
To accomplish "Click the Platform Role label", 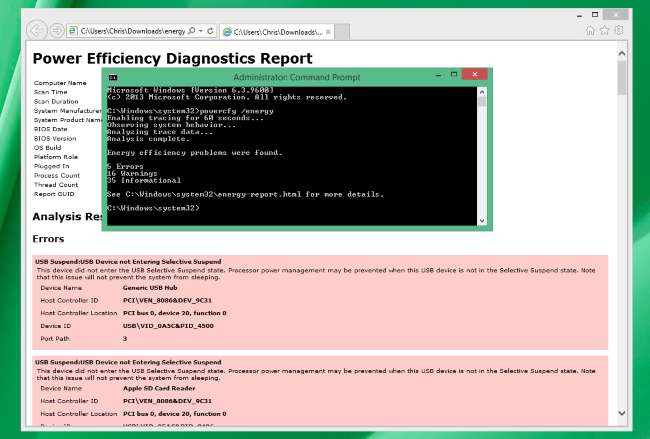I will coord(56,157).
